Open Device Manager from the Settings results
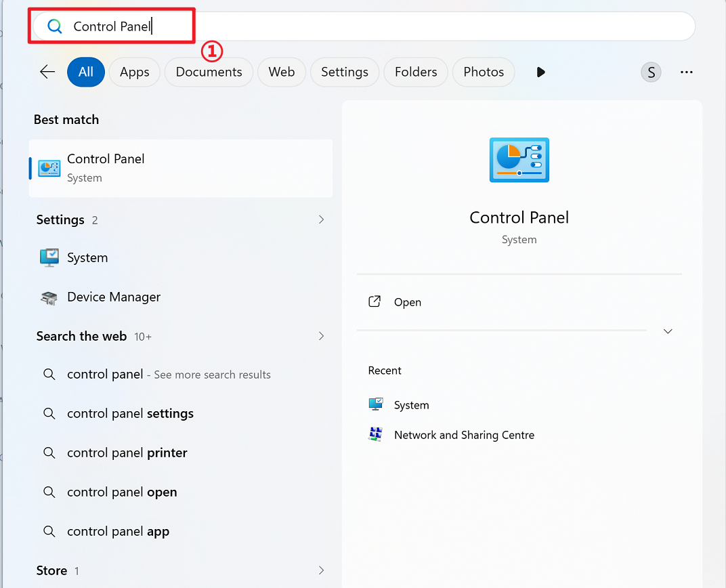This screenshot has height=588, width=726. click(x=113, y=297)
